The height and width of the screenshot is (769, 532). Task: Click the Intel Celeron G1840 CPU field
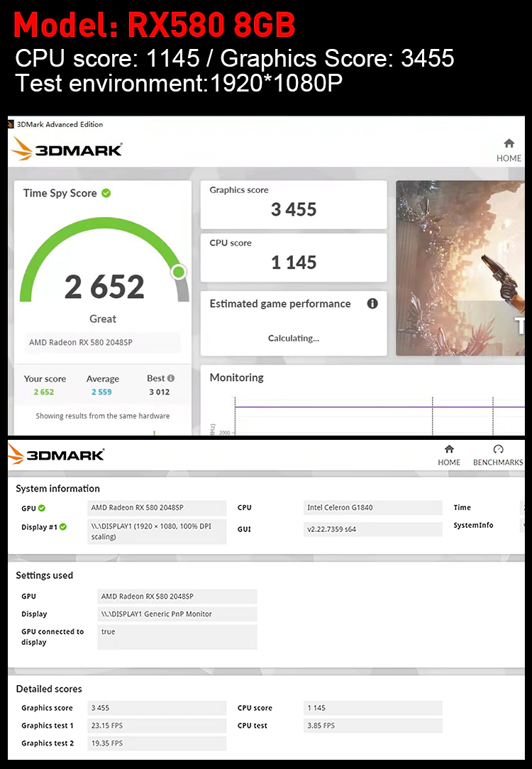(372, 508)
